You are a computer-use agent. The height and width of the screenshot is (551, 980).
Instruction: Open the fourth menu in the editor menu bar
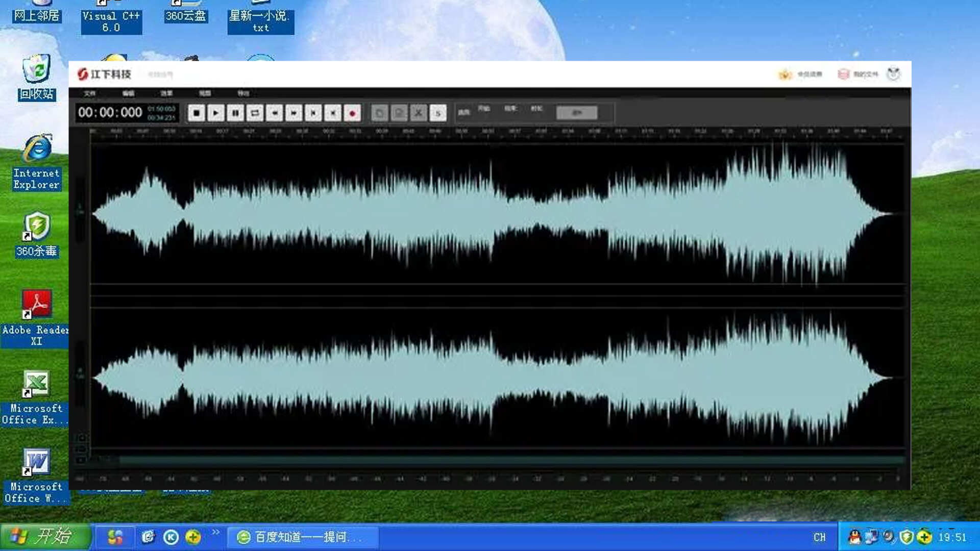(x=205, y=93)
